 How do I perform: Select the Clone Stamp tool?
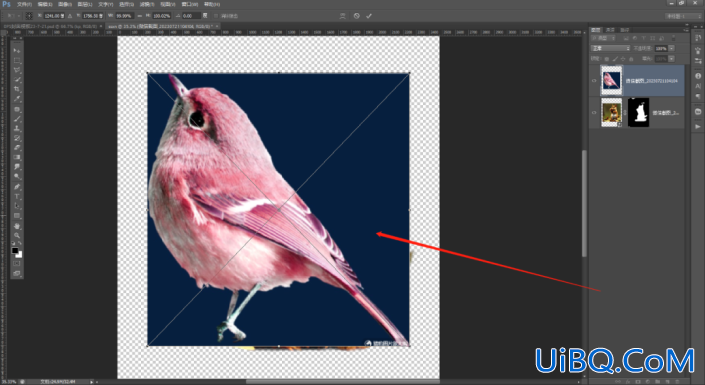(17, 129)
